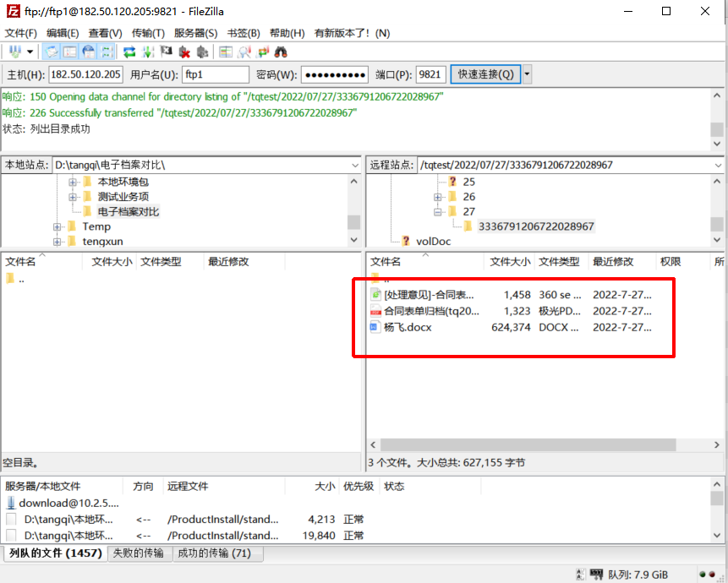
Task: Toggle directory comparison
Action: pyautogui.click(x=244, y=52)
